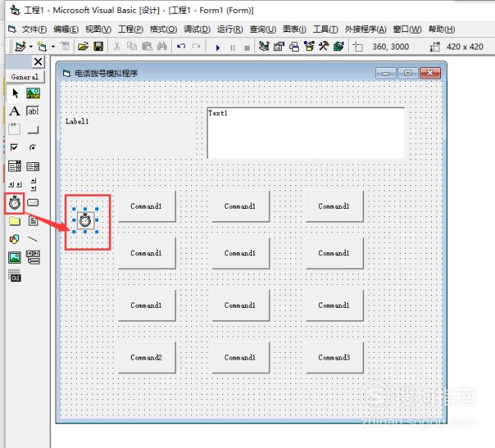This screenshot has height=448, width=495.
Task: Open the Project Explorer from the toolbar
Action: (264, 46)
